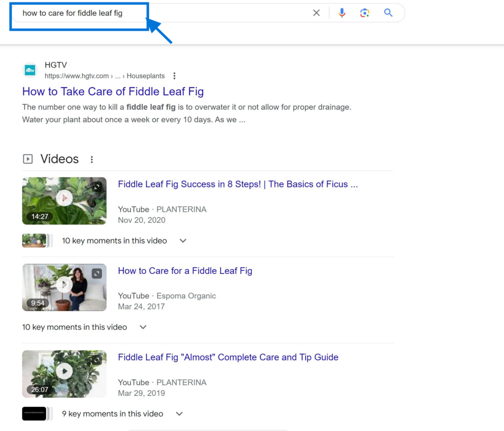Play the 26:07 Planterina care guide video
This screenshot has width=504, height=431.
pyautogui.click(x=64, y=371)
